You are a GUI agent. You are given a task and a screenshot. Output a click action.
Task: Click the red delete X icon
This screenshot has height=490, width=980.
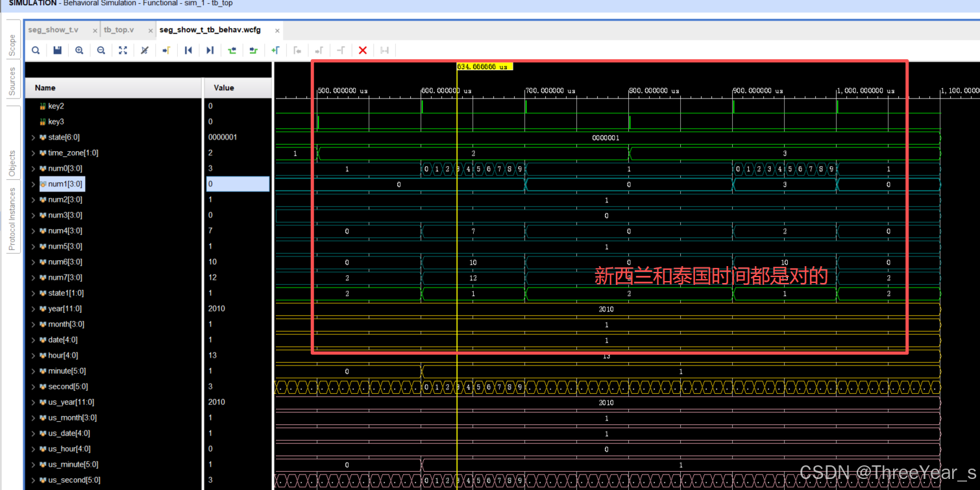pyautogui.click(x=363, y=50)
